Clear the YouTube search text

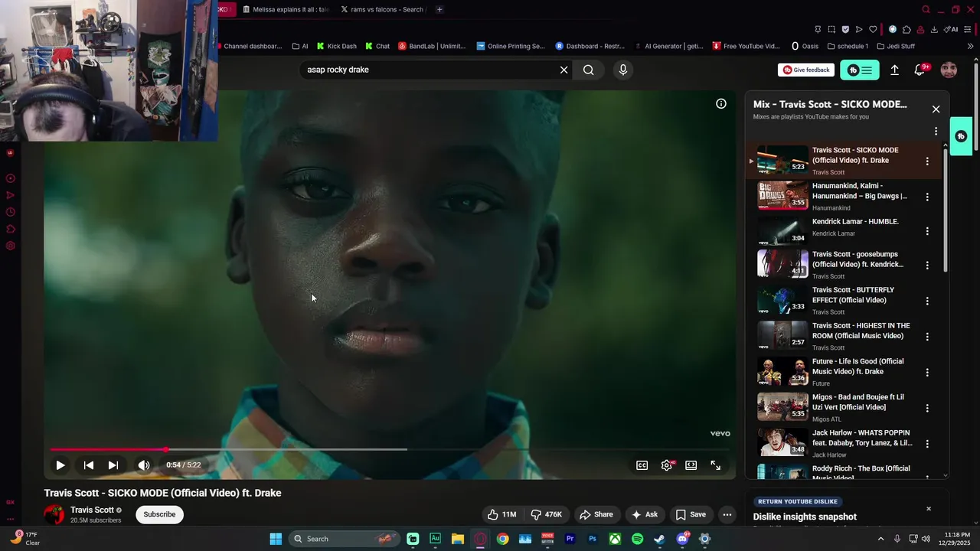click(564, 70)
